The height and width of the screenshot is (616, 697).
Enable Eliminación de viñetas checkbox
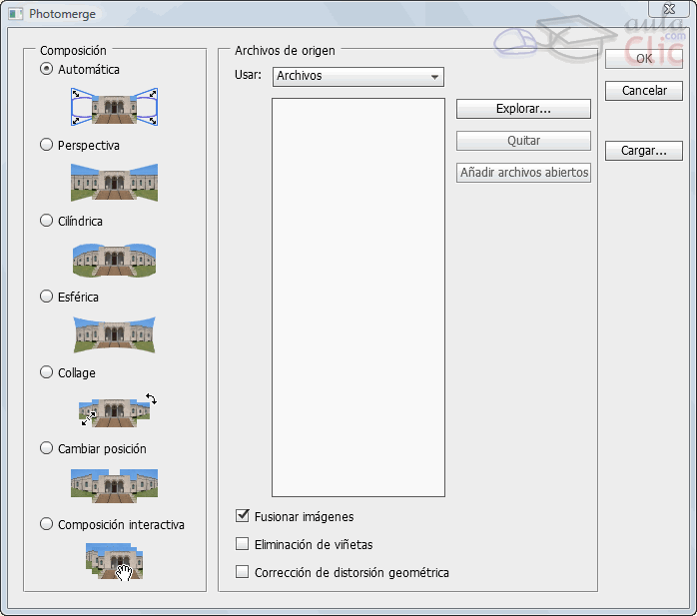[242, 544]
